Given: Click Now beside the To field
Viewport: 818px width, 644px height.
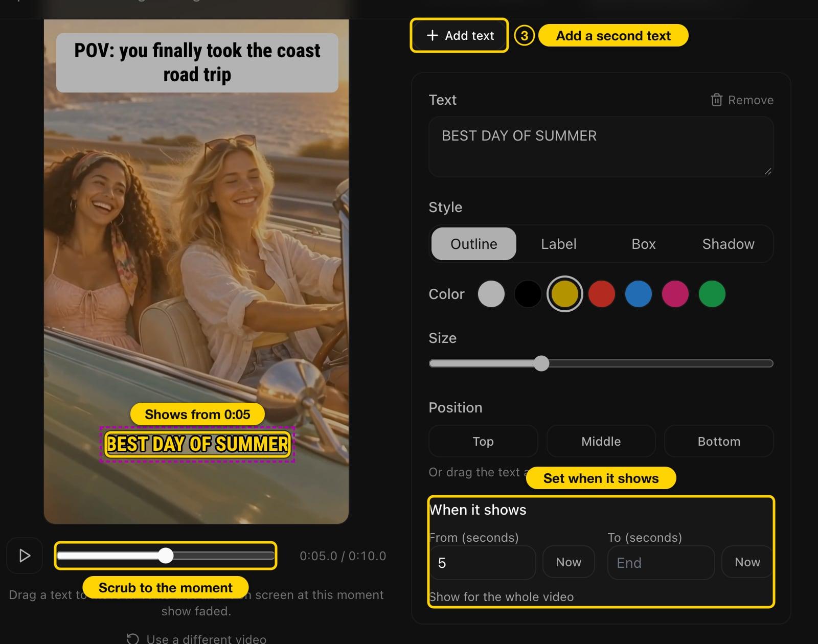Looking at the screenshot, I should click(747, 562).
